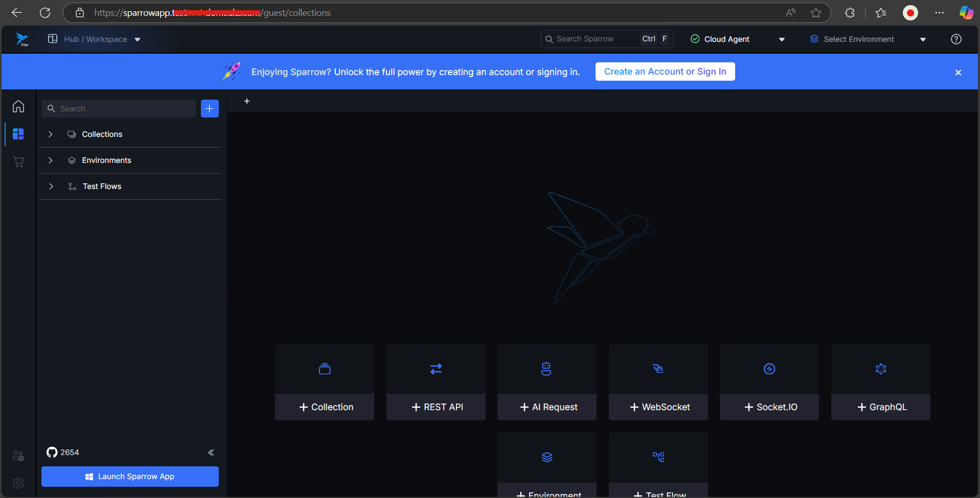The image size is (980, 498).
Task: Collapse the sidebar using the double-chevron toggle
Action: [211, 453]
